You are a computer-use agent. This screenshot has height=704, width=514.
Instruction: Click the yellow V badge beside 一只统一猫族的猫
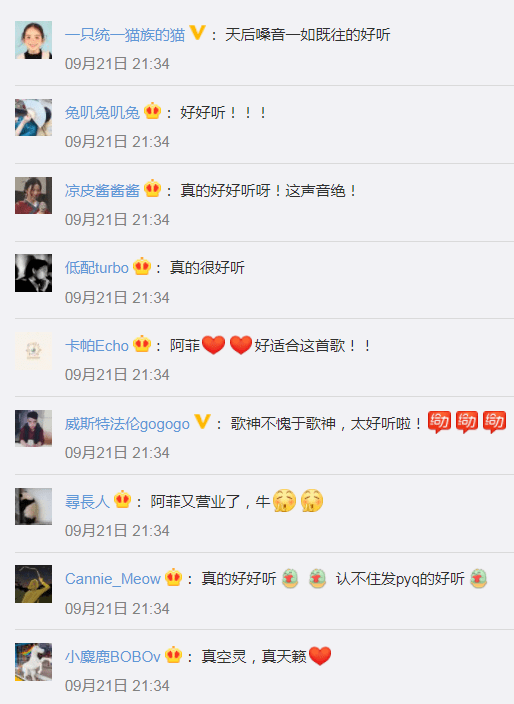tap(198, 33)
